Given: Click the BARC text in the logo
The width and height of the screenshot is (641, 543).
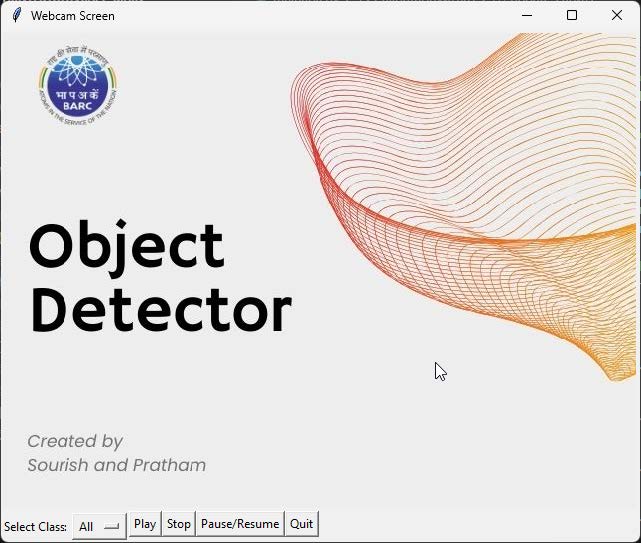Looking at the screenshot, I should tap(77, 106).
